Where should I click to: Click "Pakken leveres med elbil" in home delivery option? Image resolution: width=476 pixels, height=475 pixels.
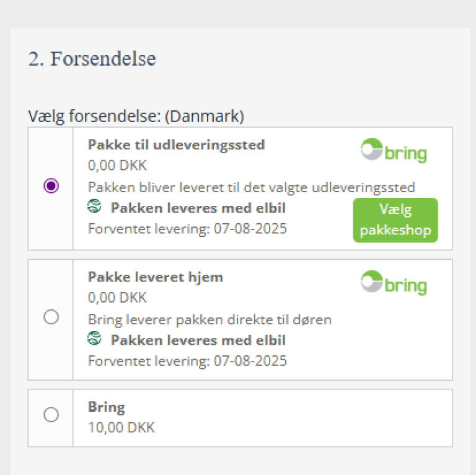pyautogui.click(x=198, y=340)
